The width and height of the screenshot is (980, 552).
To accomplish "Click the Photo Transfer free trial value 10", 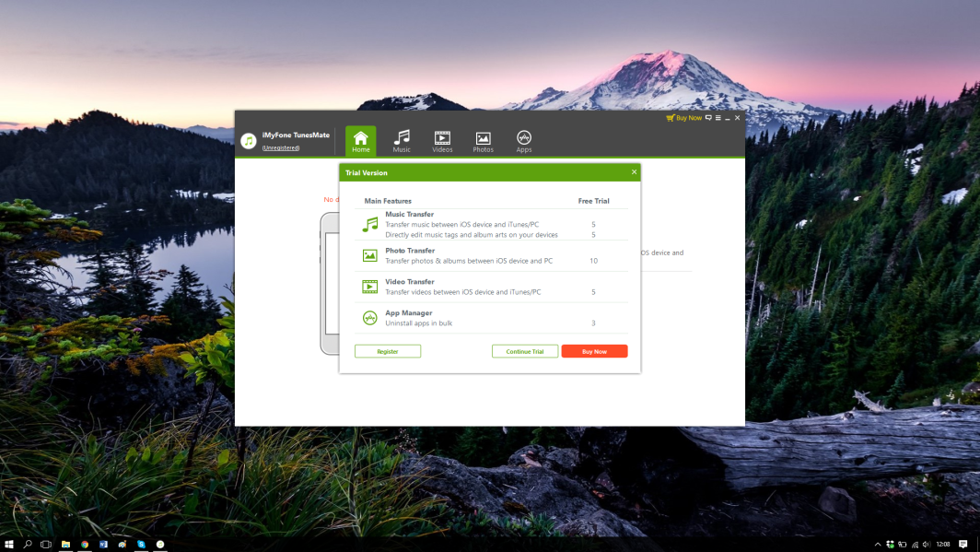I will click(593, 261).
